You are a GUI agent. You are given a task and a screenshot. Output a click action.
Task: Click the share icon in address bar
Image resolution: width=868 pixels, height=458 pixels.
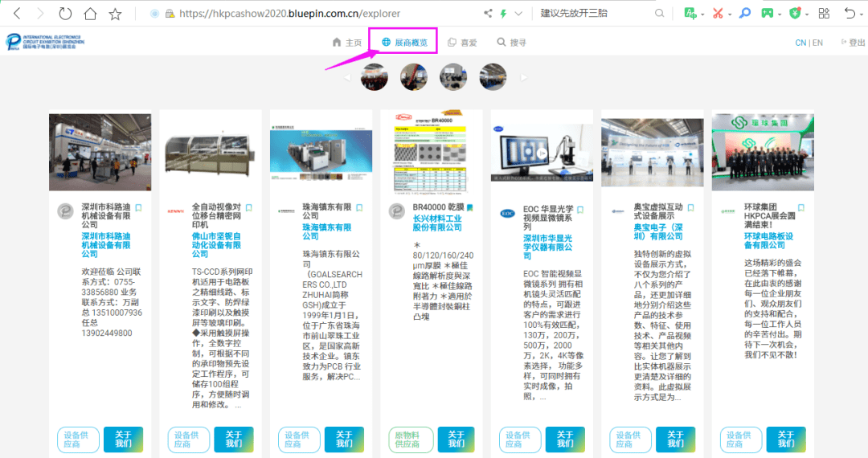488,14
